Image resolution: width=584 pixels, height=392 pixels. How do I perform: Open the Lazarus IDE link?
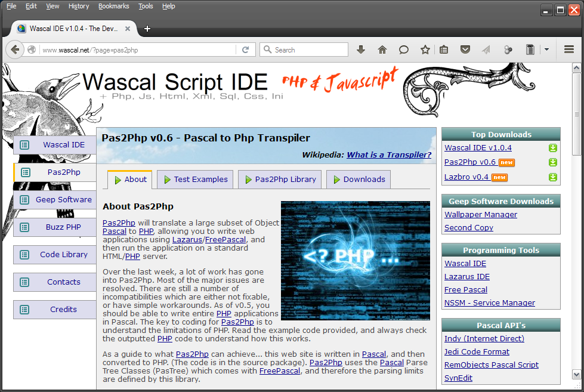coord(466,276)
